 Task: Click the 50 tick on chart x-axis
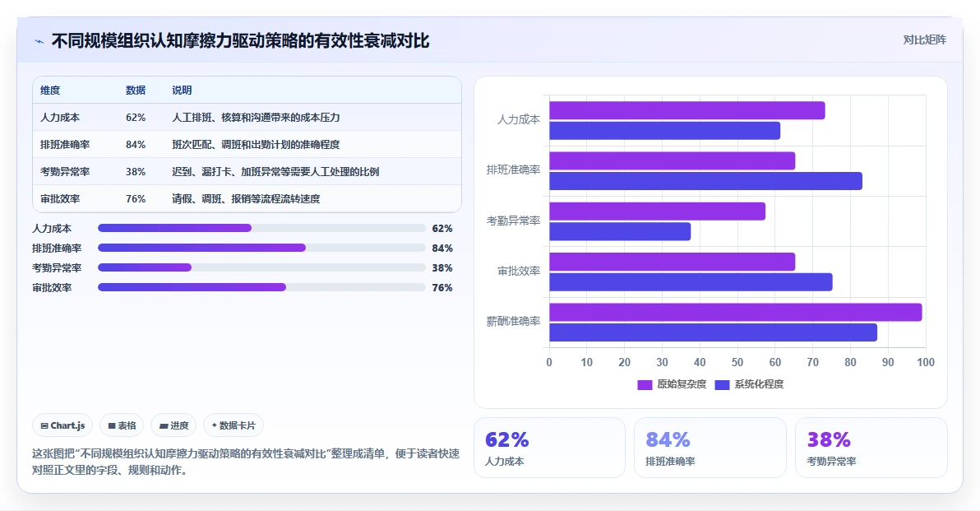(737, 362)
